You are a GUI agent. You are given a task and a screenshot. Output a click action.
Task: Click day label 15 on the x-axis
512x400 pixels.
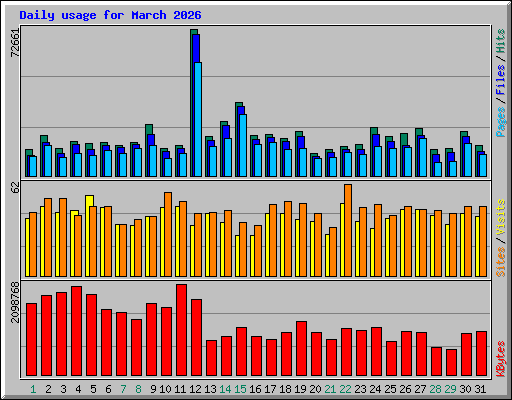pyautogui.click(x=240, y=389)
